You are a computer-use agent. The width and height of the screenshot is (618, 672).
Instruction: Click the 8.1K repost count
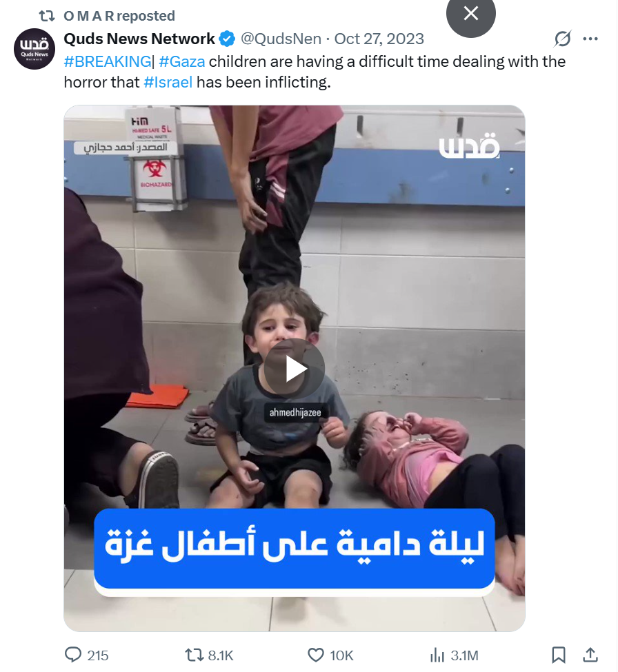tap(221, 655)
